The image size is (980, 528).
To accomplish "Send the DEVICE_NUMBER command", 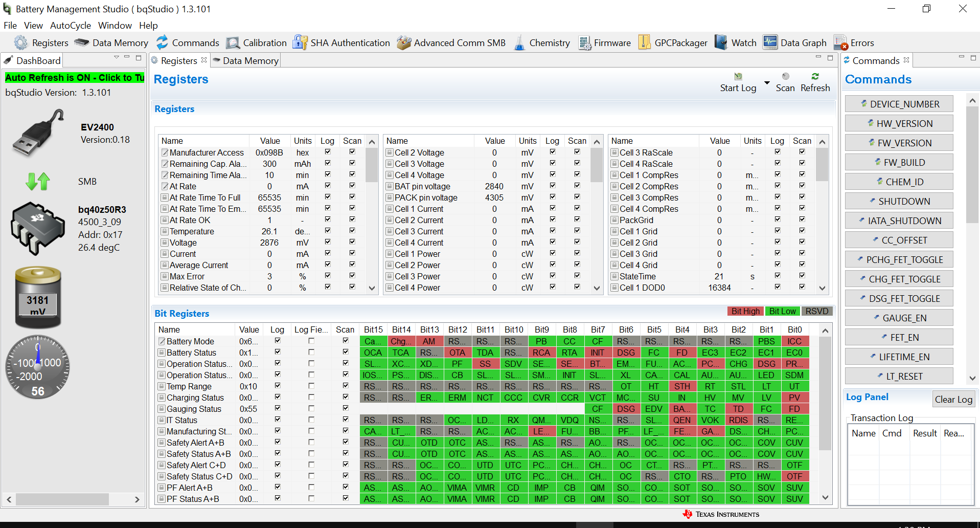I will [899, 104].
